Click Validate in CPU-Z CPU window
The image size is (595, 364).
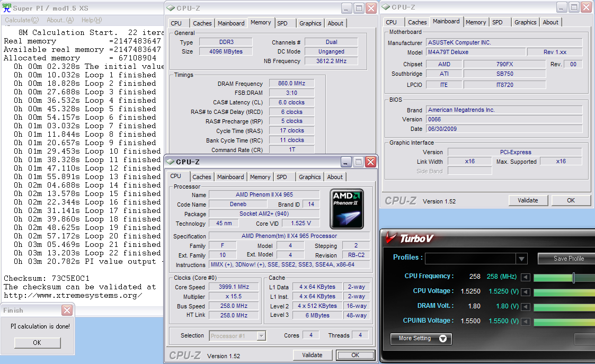pos(312,356)
